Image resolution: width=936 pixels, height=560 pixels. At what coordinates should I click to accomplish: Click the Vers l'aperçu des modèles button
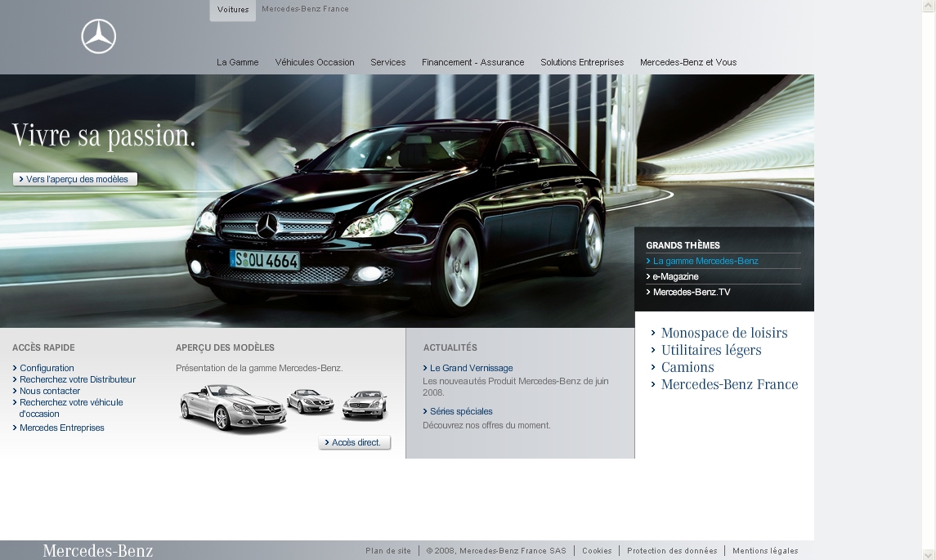tap(74, 178)
